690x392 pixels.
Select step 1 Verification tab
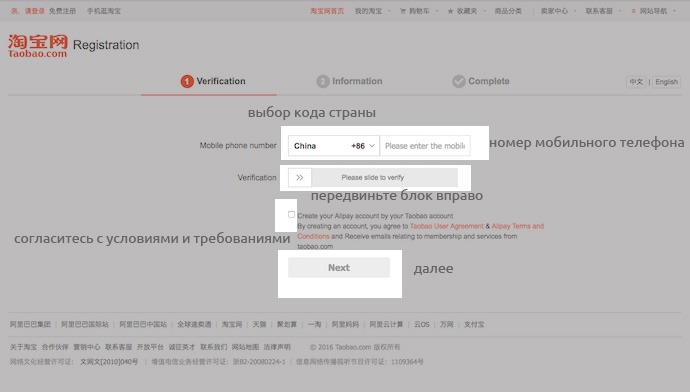click(x=213, y=81)
